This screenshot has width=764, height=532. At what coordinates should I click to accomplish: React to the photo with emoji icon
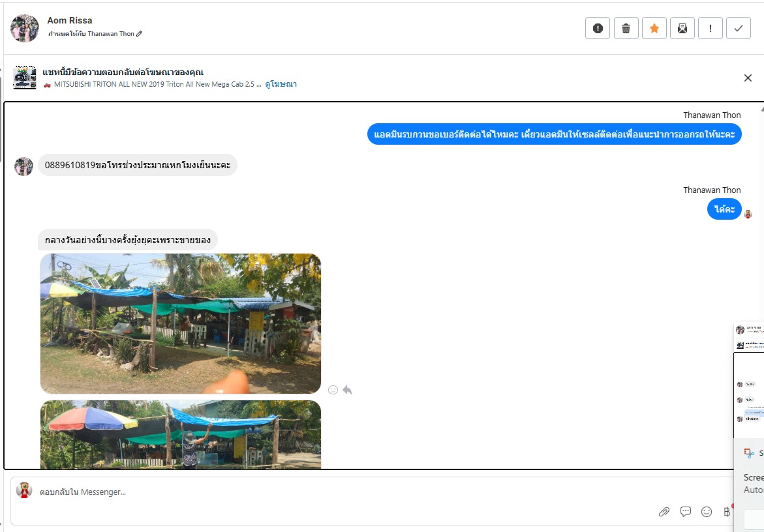[333, 390]
